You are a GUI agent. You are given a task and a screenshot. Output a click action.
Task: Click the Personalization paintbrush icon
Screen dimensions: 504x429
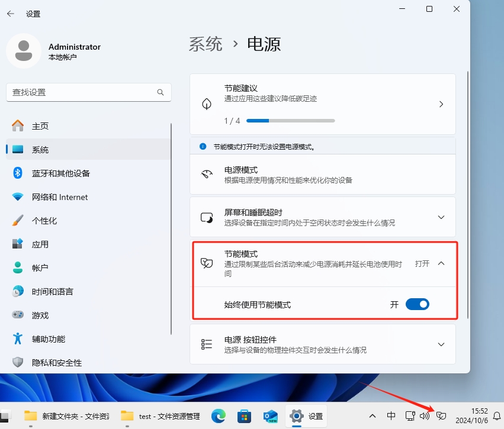click(x=18, y=220)
